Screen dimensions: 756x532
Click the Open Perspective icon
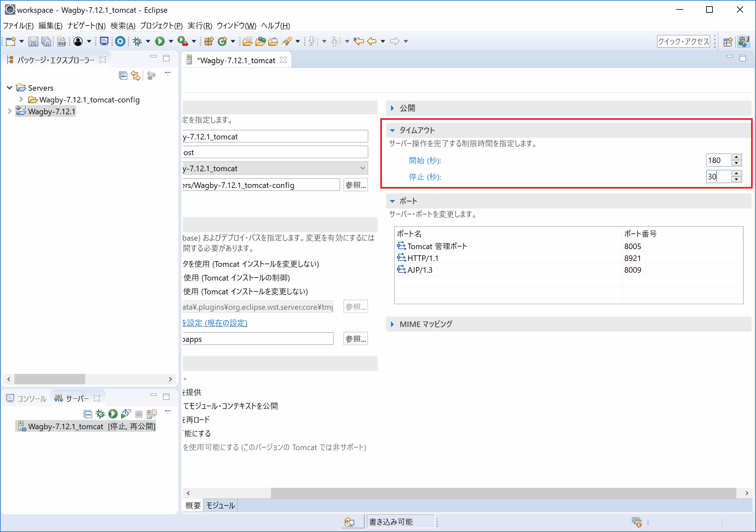[x=728, y=42]
